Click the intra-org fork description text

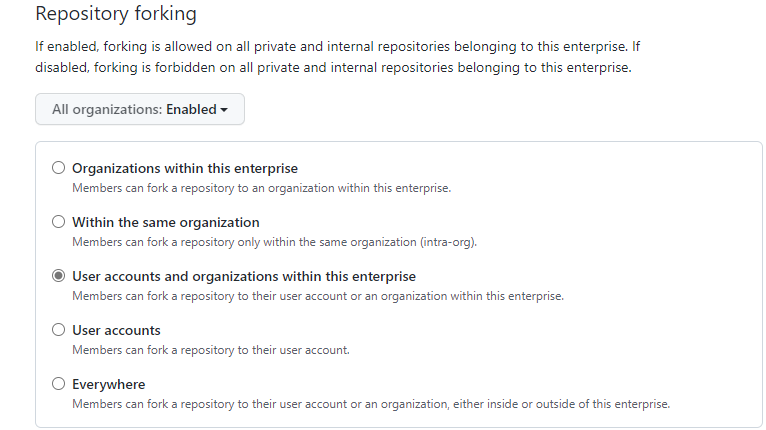pyautogui.click(x=273, y=242)
